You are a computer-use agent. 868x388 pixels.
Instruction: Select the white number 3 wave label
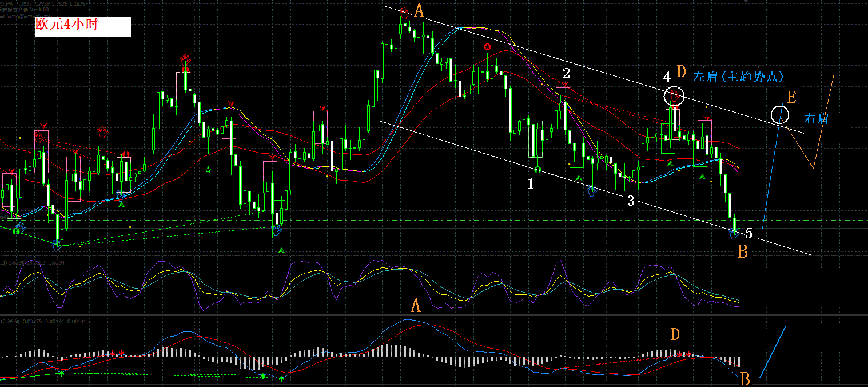(631, 201)
